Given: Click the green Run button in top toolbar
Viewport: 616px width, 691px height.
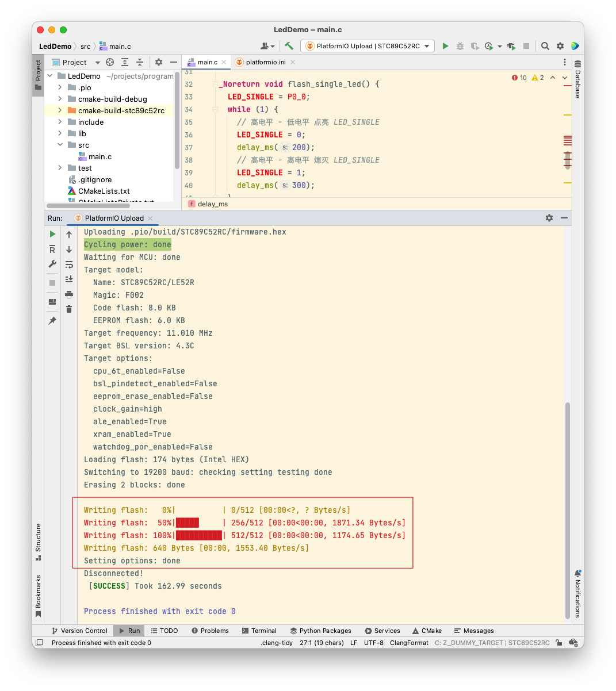Looking at the screenshot, I should click(x=445, y=46).
